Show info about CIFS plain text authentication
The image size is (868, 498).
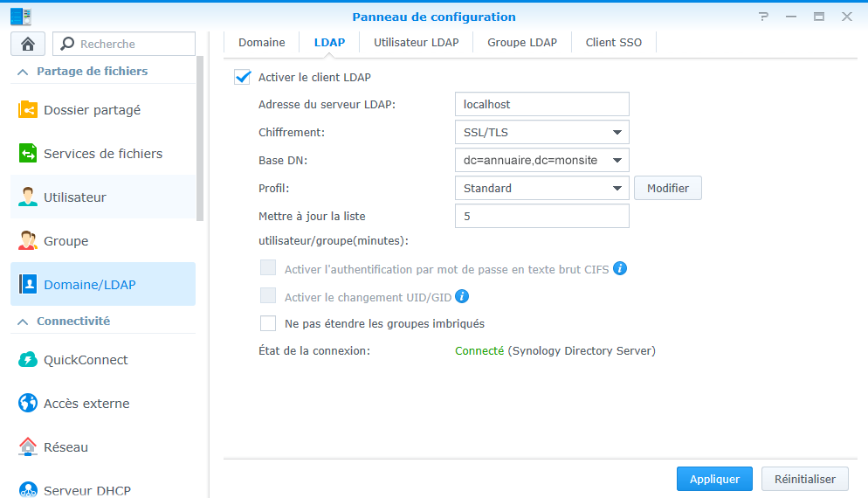click(x=620, y=269)
